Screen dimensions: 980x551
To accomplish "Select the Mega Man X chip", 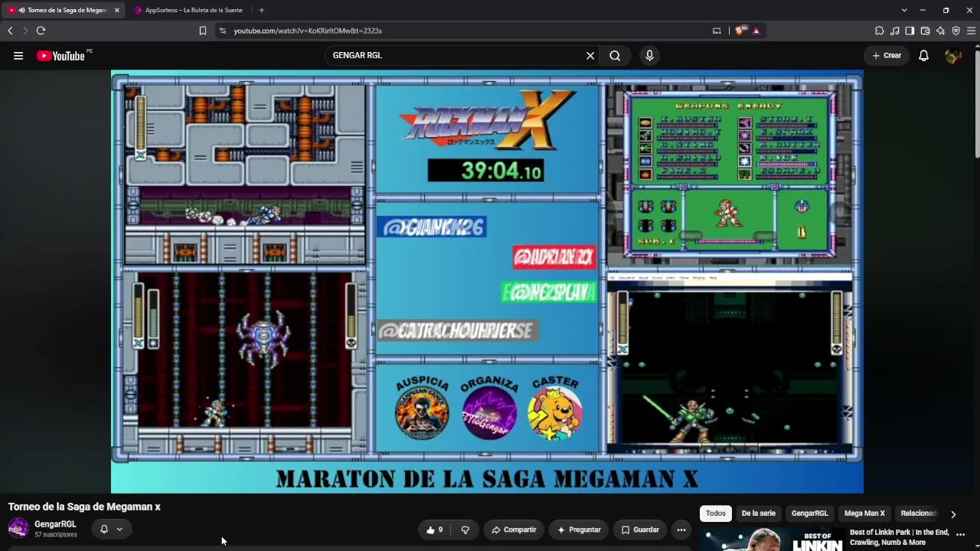I will (x=864, y=514).
